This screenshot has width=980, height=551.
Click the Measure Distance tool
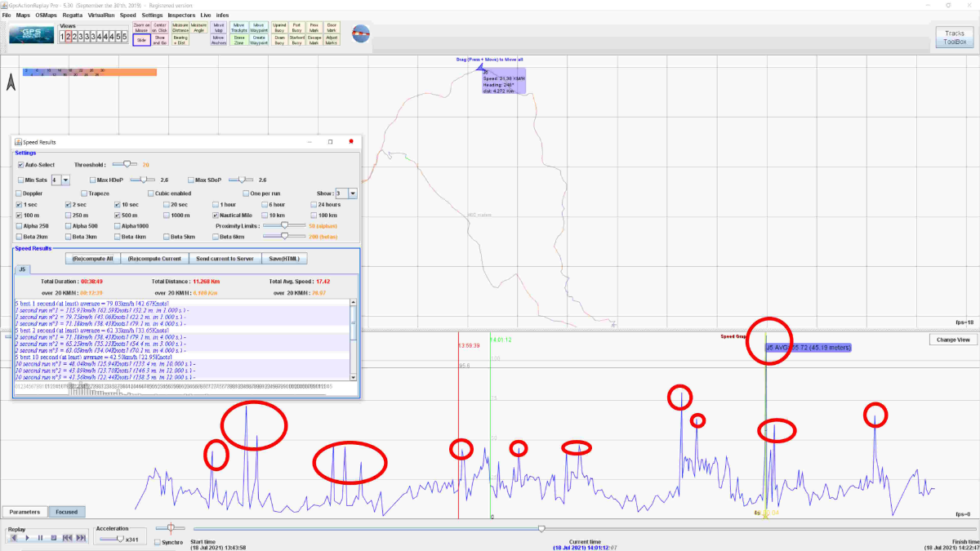pyautogui.click(x=180, y=29)
